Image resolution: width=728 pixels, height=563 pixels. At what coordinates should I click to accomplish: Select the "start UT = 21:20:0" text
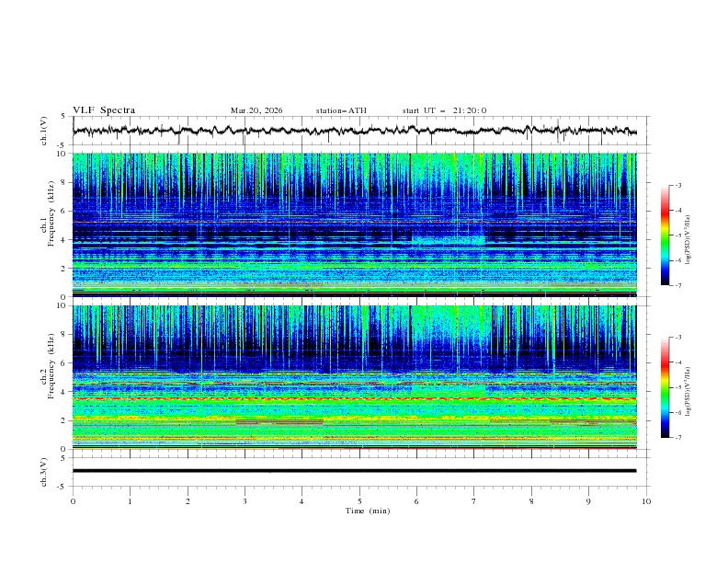[x=444, y=110]
